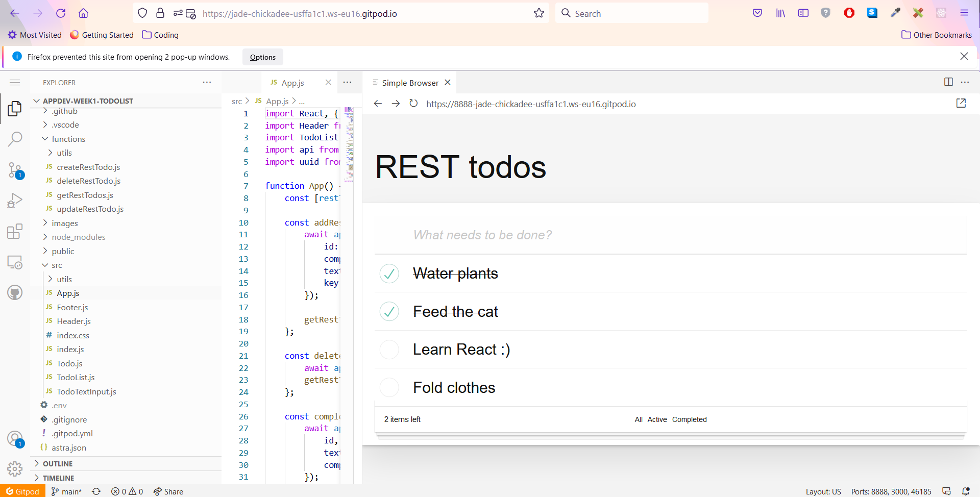
Task: Open the Coding bookmarks folder
Action: pos(160,35)
